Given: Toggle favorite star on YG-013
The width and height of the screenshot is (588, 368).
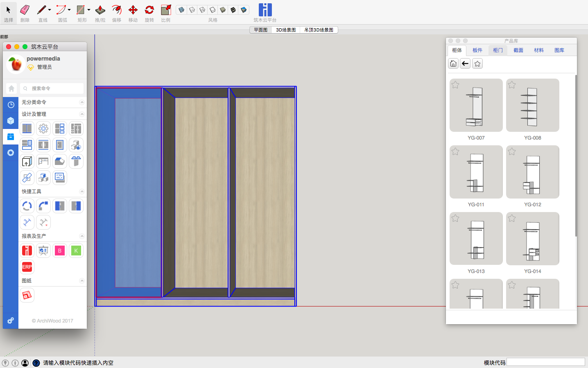Looking at the screenshot, I should point(455,218).
